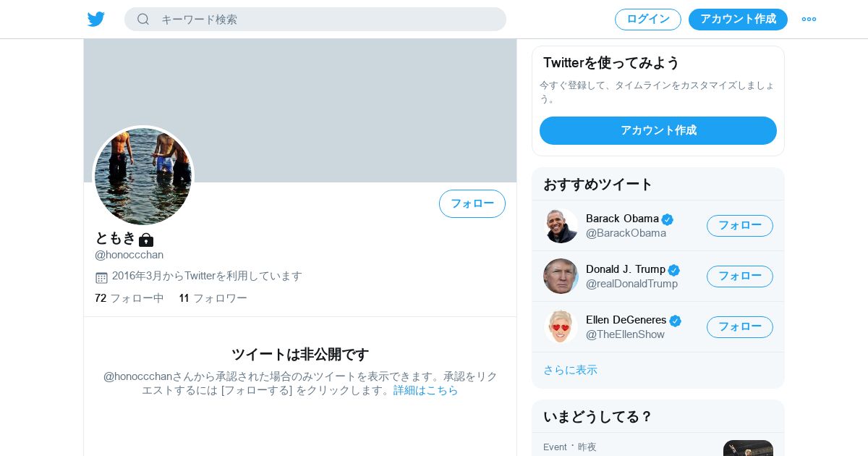
Task: Click Barack Obama's verified badge
Action: click(x=667, y=219)
